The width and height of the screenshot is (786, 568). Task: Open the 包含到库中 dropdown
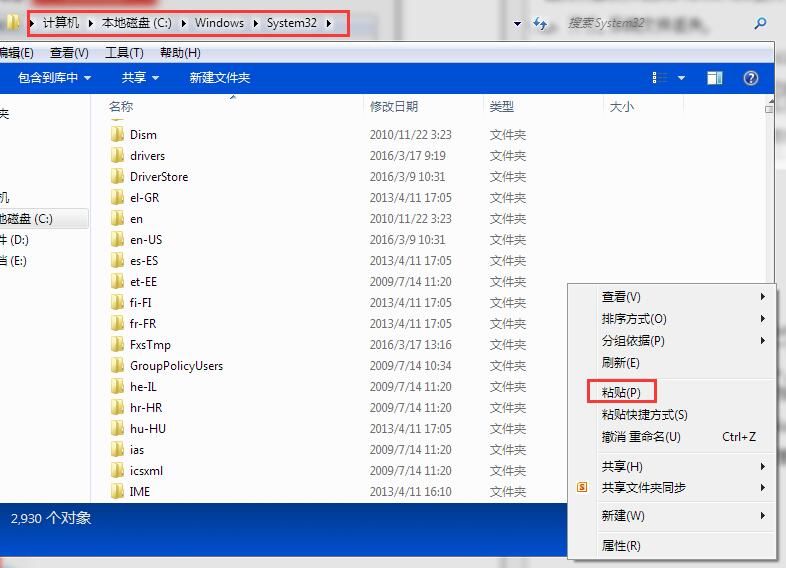click(x=54, y=78)
